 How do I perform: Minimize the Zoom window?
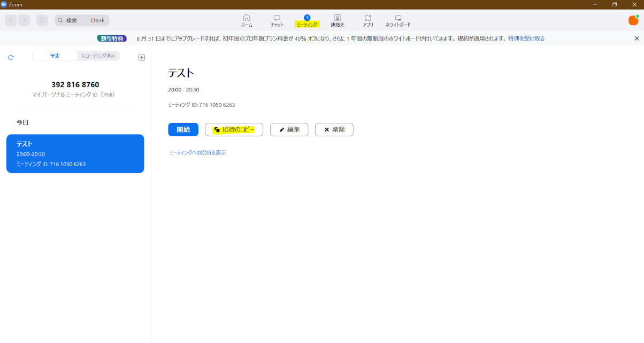click(x=595, y=4)
